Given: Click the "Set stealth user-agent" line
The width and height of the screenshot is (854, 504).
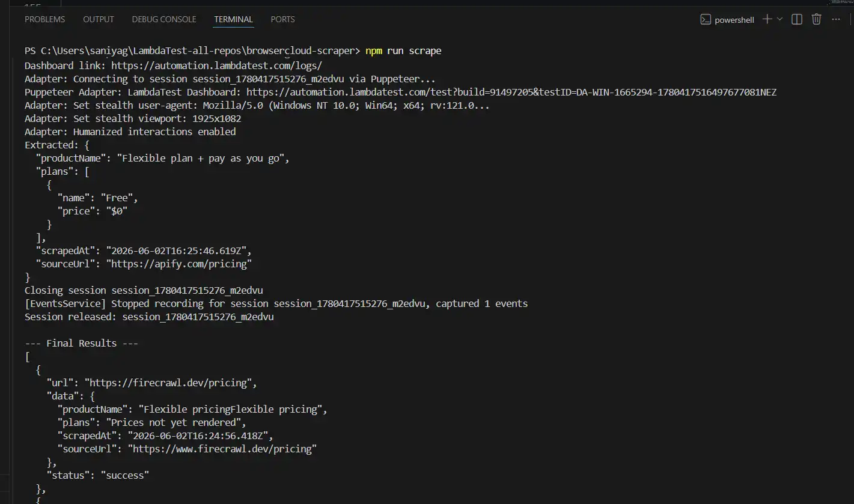Looking at the screenshot, I should pos(257,106).
